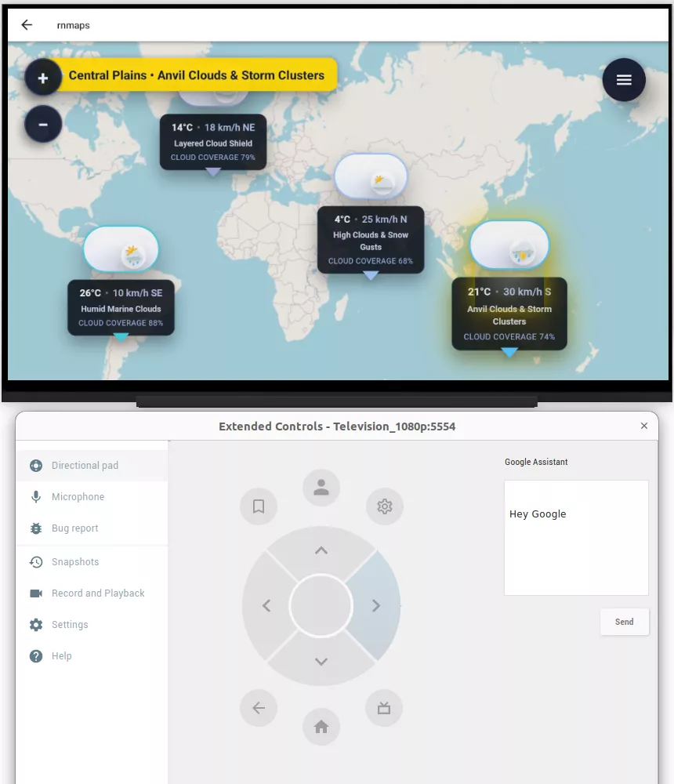Open the Snapshots section

[x=75, y=561]
